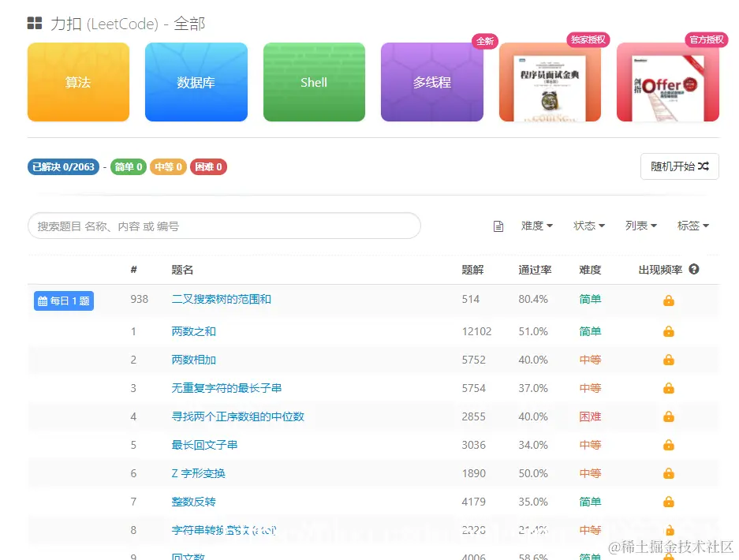Image resolution: width=739 pixels, height=560 pixels.
Task: Open the 剑指Offer book card
Action: point(668,82)
